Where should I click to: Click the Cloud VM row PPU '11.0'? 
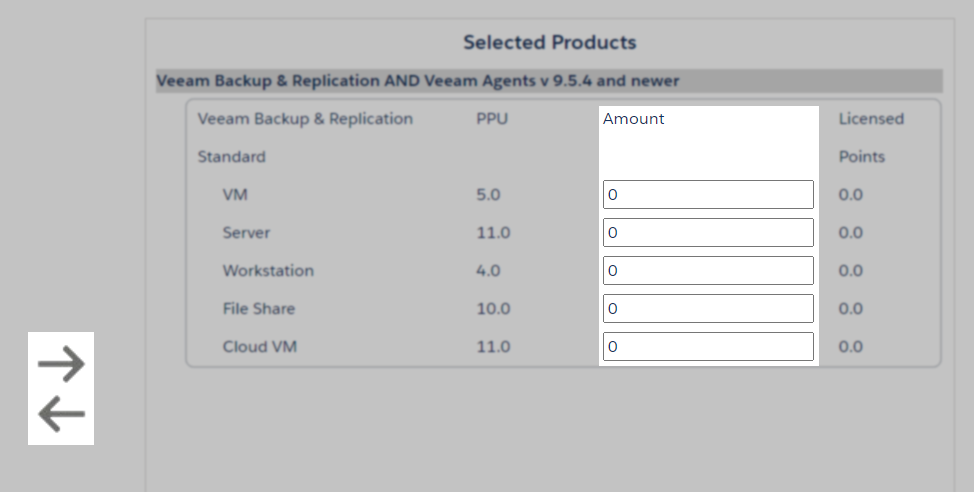coord(493,346)
